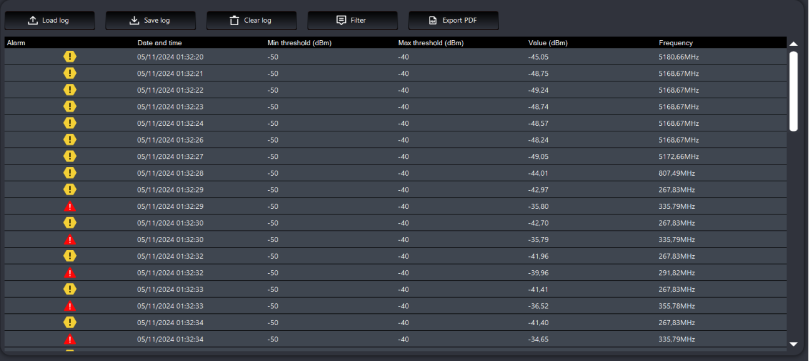Select the value cell -44,01
Image resolution: width=810 pixels, height=361 pixels.
tap(538, 173)
